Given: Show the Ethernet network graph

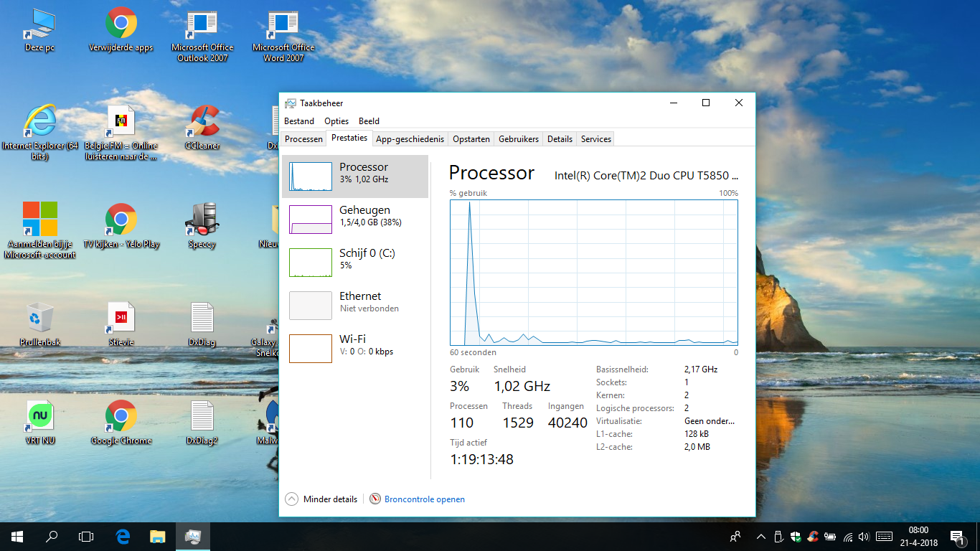Looking at the screenshot, I should 355,302.
